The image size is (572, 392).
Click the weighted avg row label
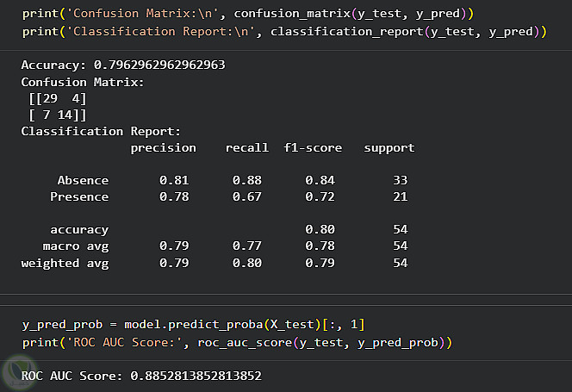pos(65,263)
